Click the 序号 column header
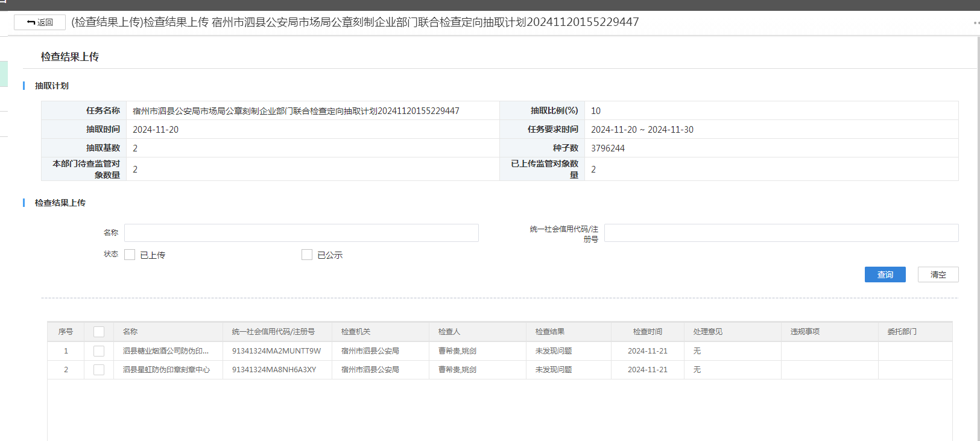This screenshot has width=980, height=441. click(66, 332)
